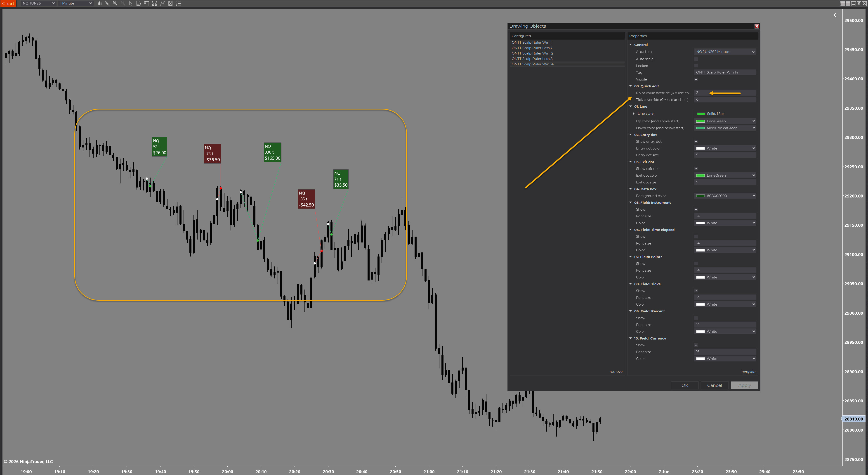Viewport: 868px width, 475px height.
Task: Open the indicators toolbar icon
Action: (154, 3)
